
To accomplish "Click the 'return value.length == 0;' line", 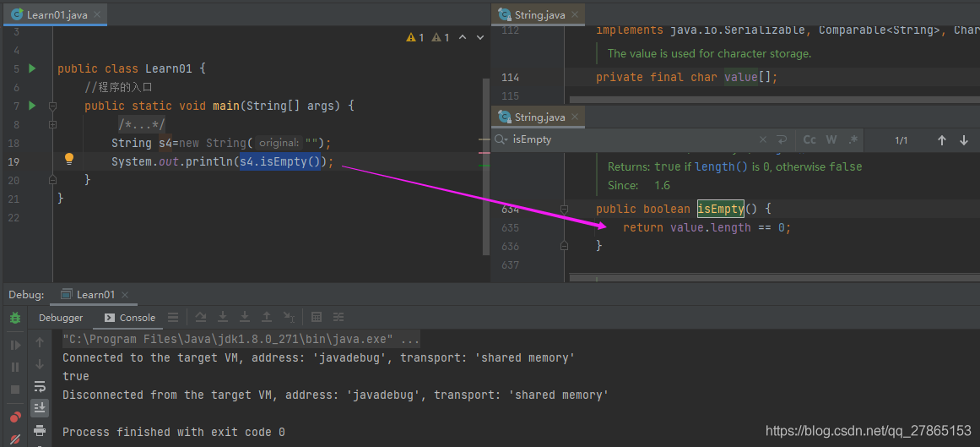I will [707, 227].
